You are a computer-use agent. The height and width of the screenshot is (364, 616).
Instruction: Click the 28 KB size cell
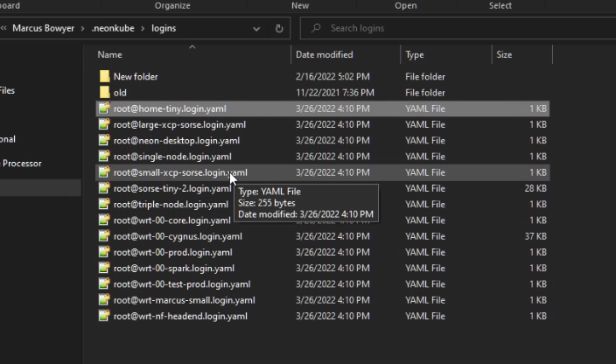point(535,188)
